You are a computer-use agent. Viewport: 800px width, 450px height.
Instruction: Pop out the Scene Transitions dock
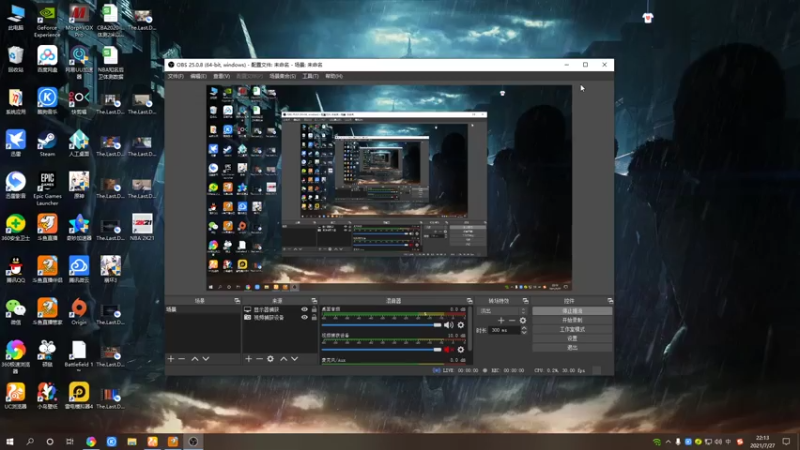[526, 301]
